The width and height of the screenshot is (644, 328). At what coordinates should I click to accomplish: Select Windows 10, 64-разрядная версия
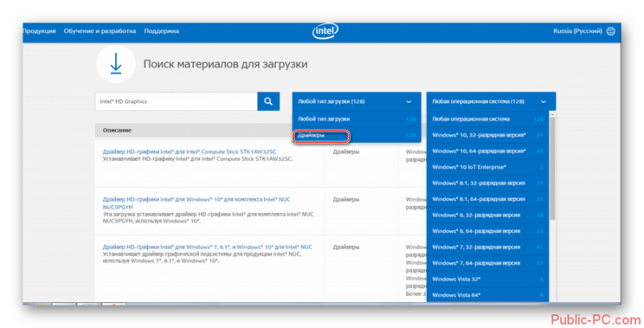click(488, 151)
